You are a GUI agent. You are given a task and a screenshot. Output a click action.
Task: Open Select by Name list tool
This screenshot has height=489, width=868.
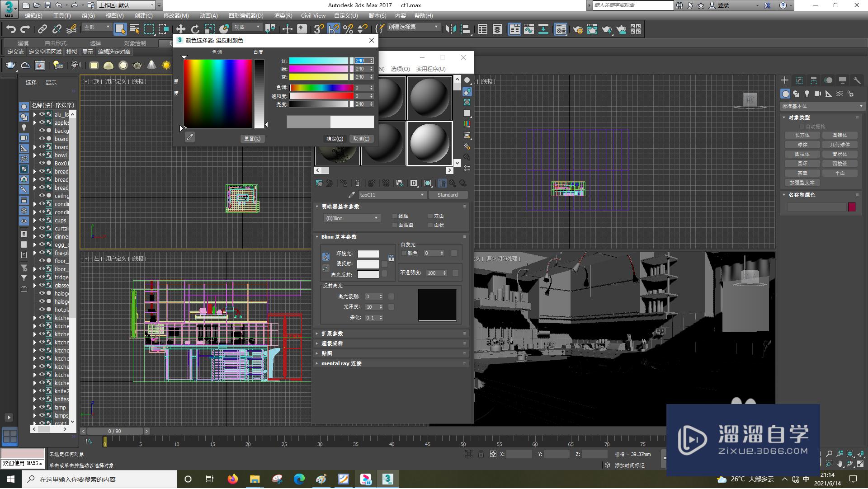pos(134,29)
